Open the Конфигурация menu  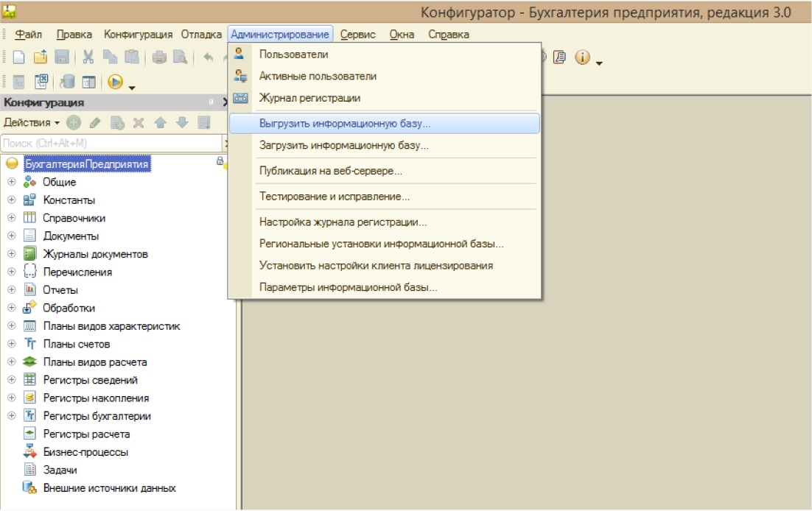pos(139,34)
